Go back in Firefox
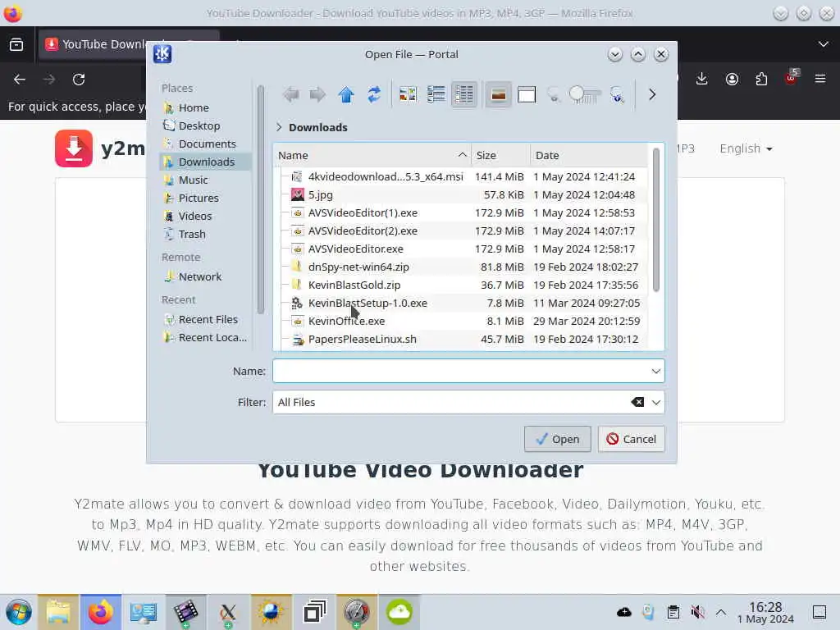The width and height of the screenshot is (840, 630). tap(20, 80)
